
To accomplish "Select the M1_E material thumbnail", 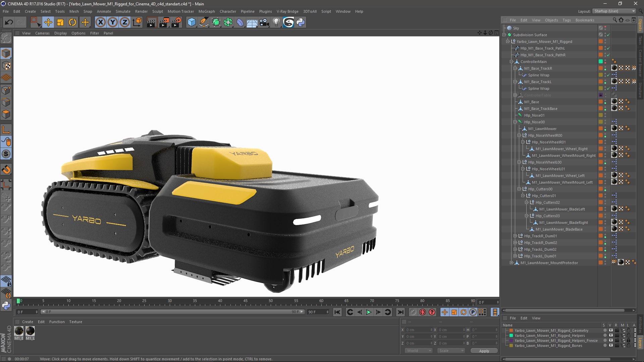I will point(19,331).
